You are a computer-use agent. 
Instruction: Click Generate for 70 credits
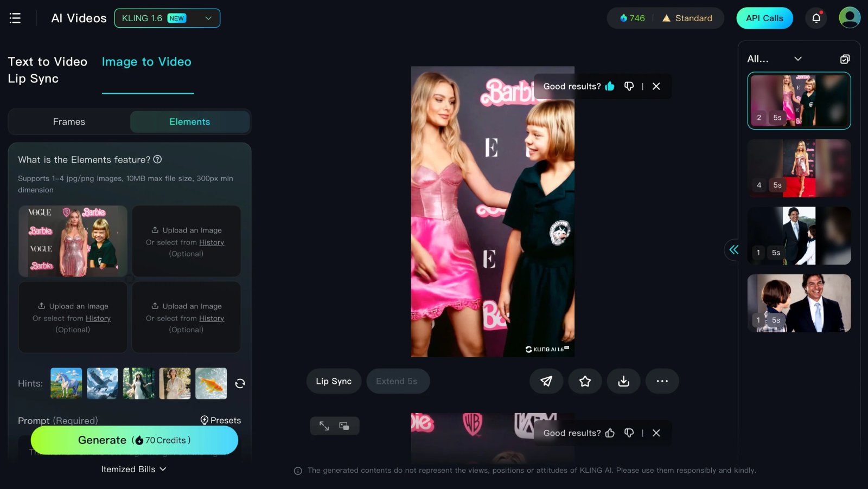tap(135, 440)
